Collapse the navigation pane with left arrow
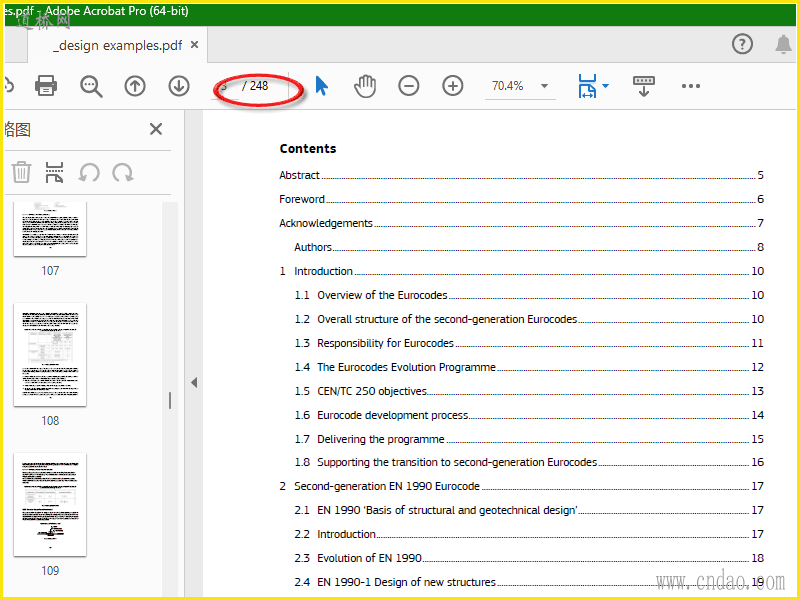 point(194,382)
